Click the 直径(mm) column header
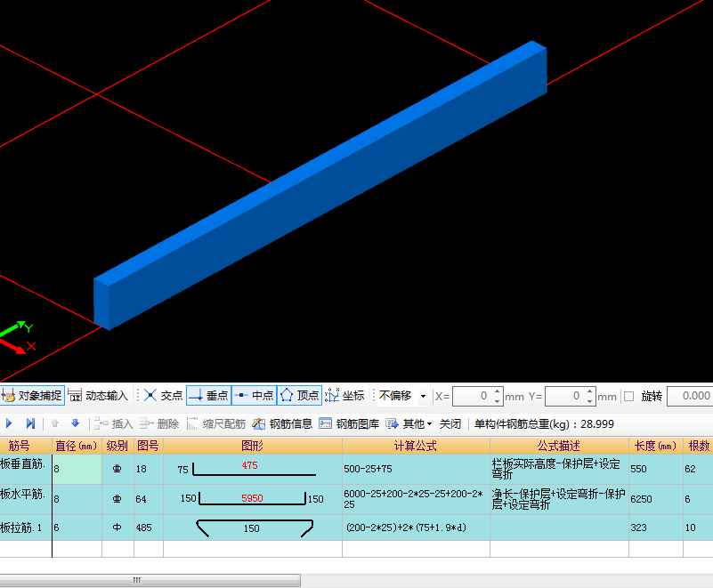 click(77, 446)
